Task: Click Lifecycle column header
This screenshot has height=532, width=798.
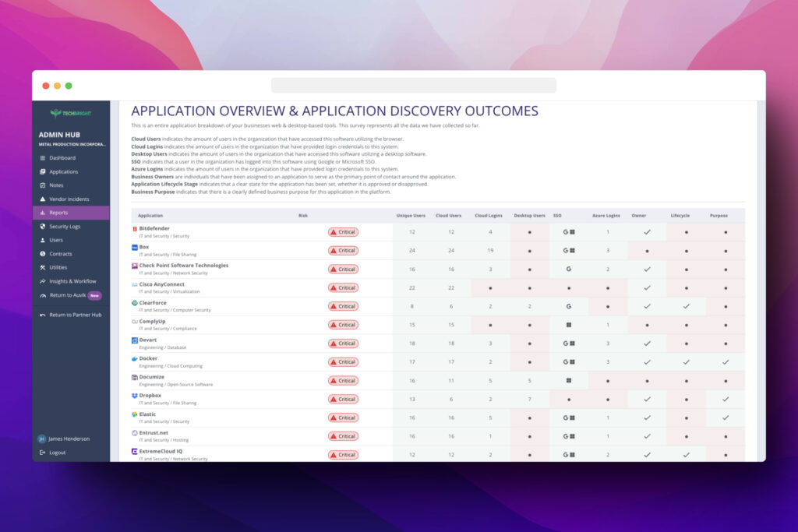Action: pos(680,216)
